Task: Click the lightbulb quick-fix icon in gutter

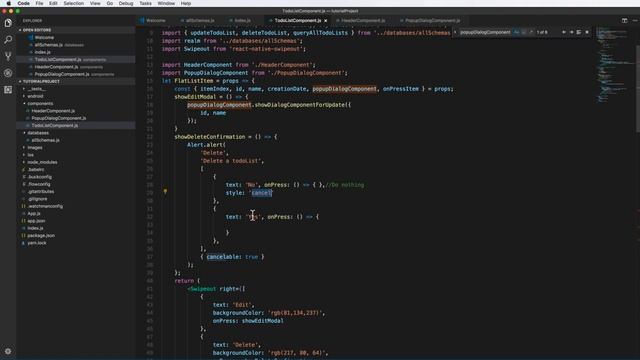Action: point(165,191)
